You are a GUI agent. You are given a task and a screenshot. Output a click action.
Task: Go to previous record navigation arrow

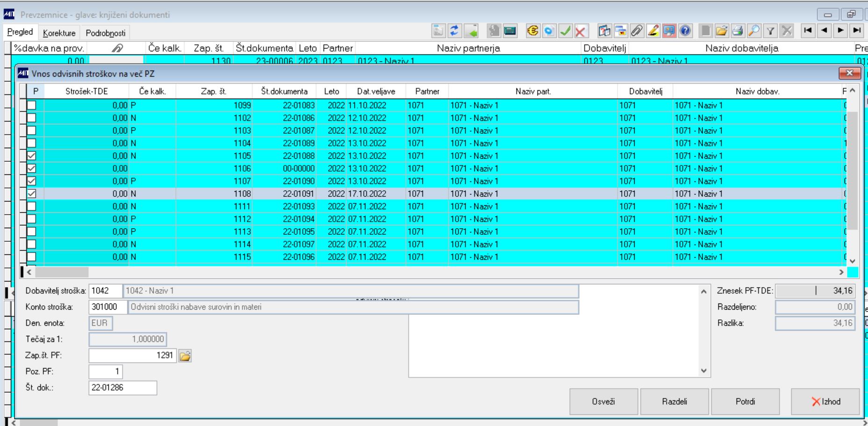coord(824,30)
